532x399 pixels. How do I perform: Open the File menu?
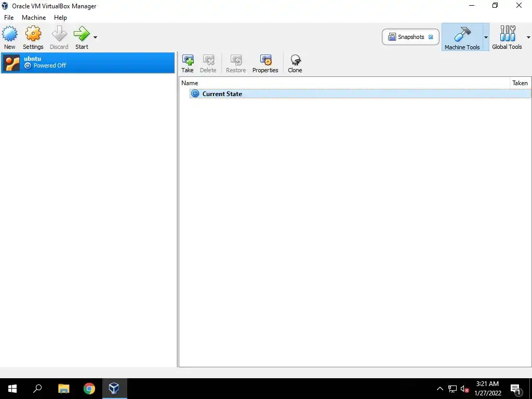pos(9,18)
